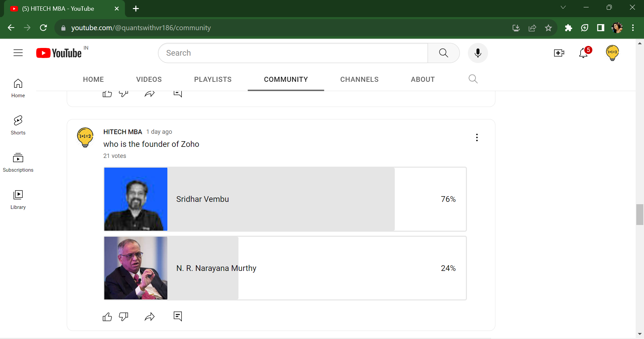Open account avatar menu in YouTube header
Image resolution: width=644 pixels, height=339 pixels.
612,53
